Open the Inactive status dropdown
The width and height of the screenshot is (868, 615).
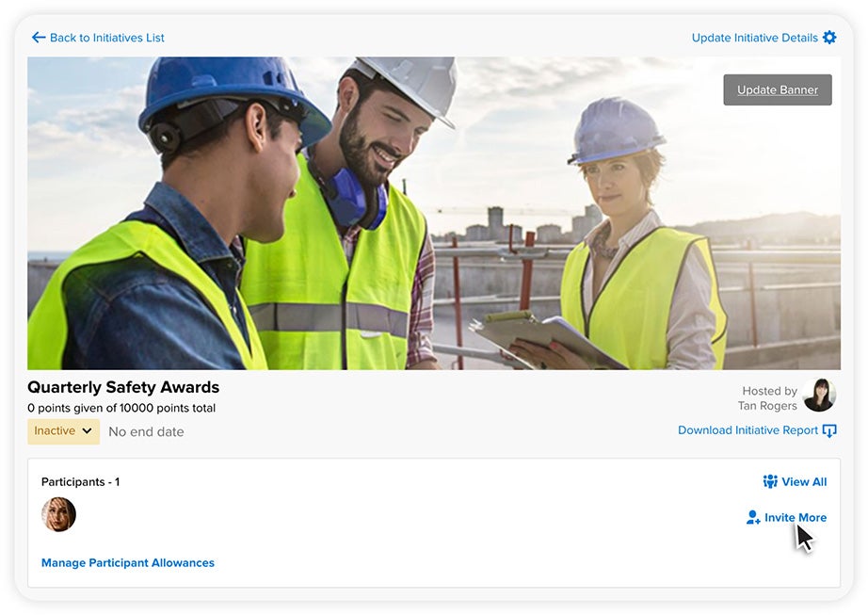[64, 431]
